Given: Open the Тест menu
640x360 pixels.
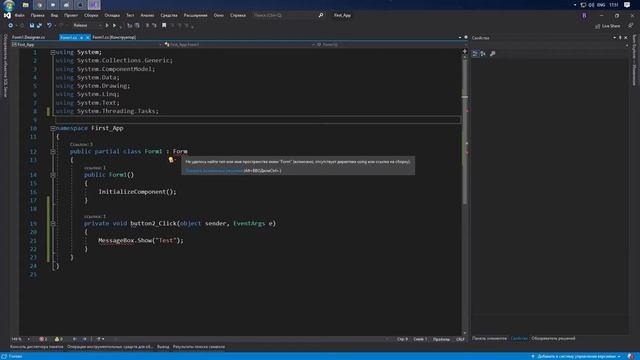Looking at the screenshot, I should coord(130,15).
